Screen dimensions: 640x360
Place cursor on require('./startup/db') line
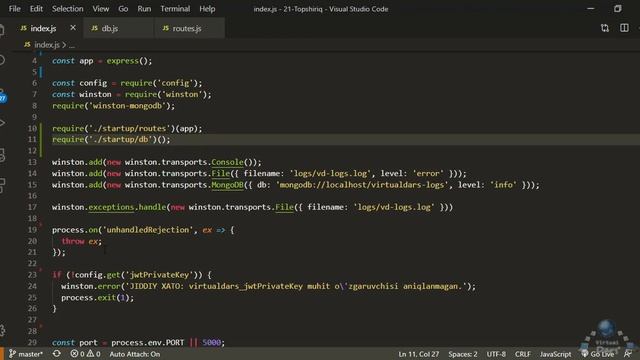pyautogui.click(x=111, y=139)
